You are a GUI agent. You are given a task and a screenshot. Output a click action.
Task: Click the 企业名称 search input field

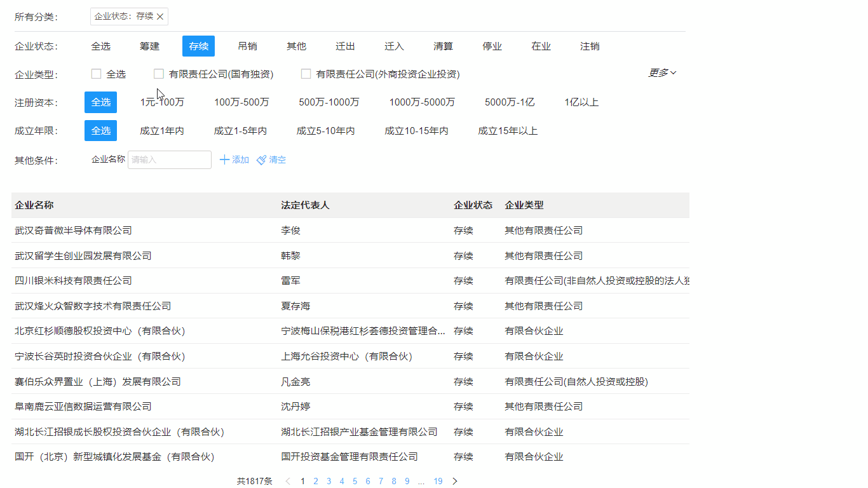169,159
